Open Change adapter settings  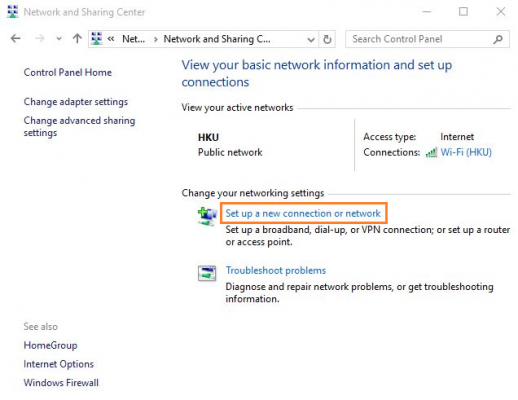tap(76, 102)
